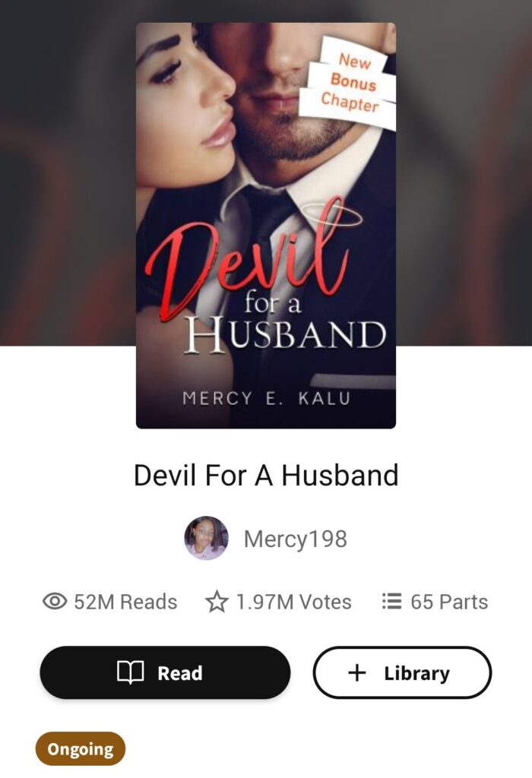Screen dimensions: 532x778
Task: Add story with the Library button
Action: 402,672
